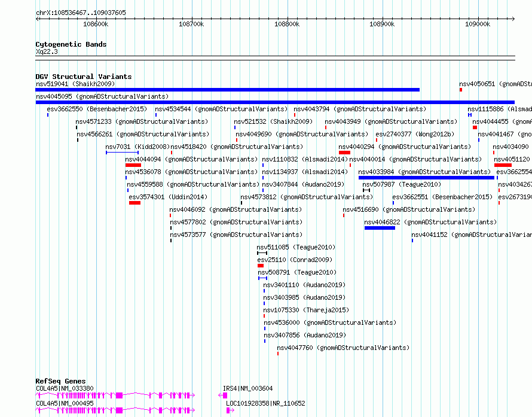
Task: Click nsv4040294 variant label
Action: pyautogui.click(x=405, y=147)
